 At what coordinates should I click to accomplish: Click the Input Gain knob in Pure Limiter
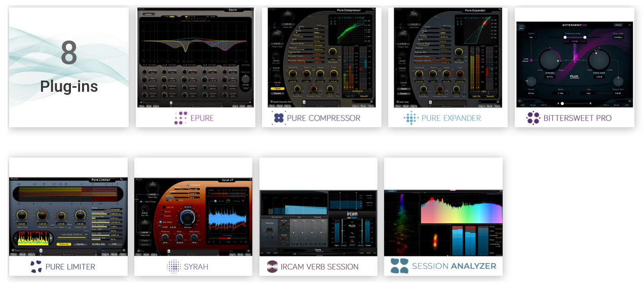[x=22, y=215]
